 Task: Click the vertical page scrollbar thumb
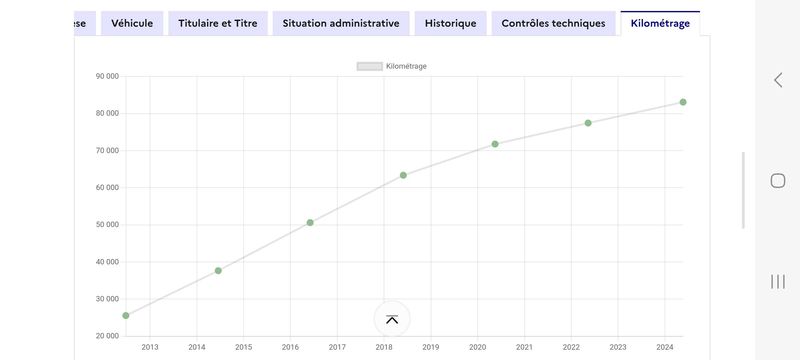point(743,190)
